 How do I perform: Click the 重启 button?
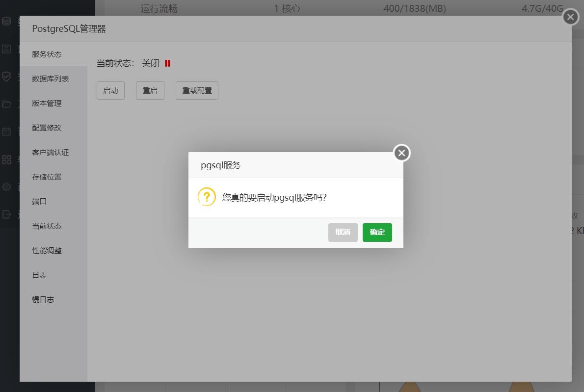coord(150,90)
